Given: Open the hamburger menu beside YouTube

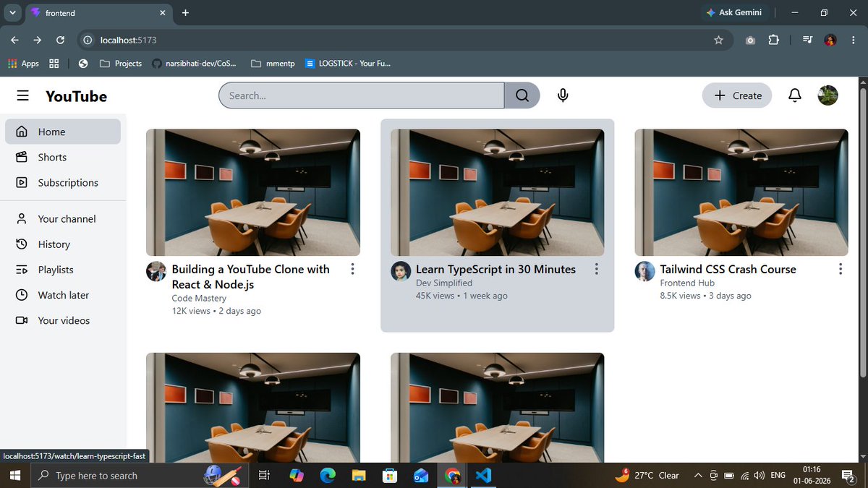Looking at the screenshot, I should click(x=23, y=95).
